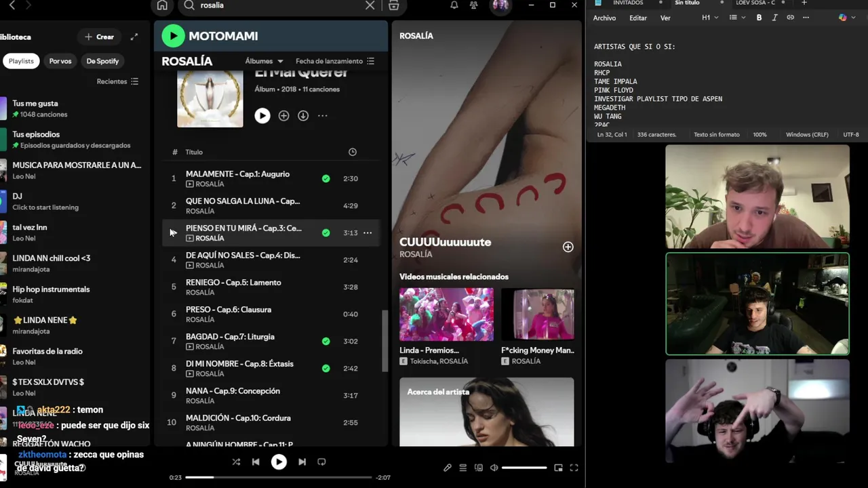Toggle saved check on MALAMENTE track
868x488 pixels.
tap(326, 178)
